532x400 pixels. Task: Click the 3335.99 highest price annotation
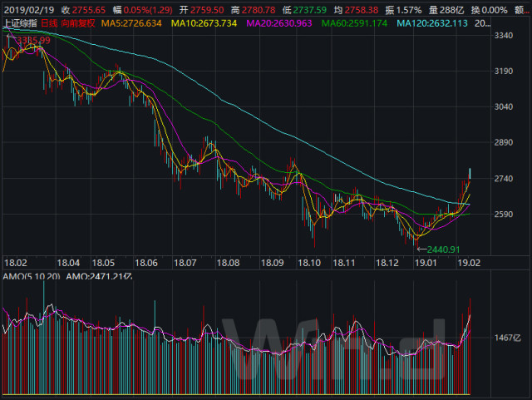tap(32, 39)
